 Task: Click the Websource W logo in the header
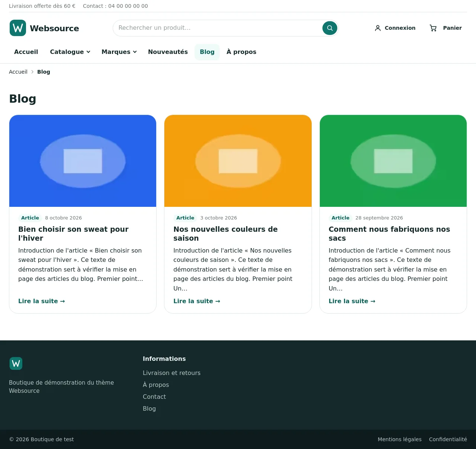[x=18, y=28]
